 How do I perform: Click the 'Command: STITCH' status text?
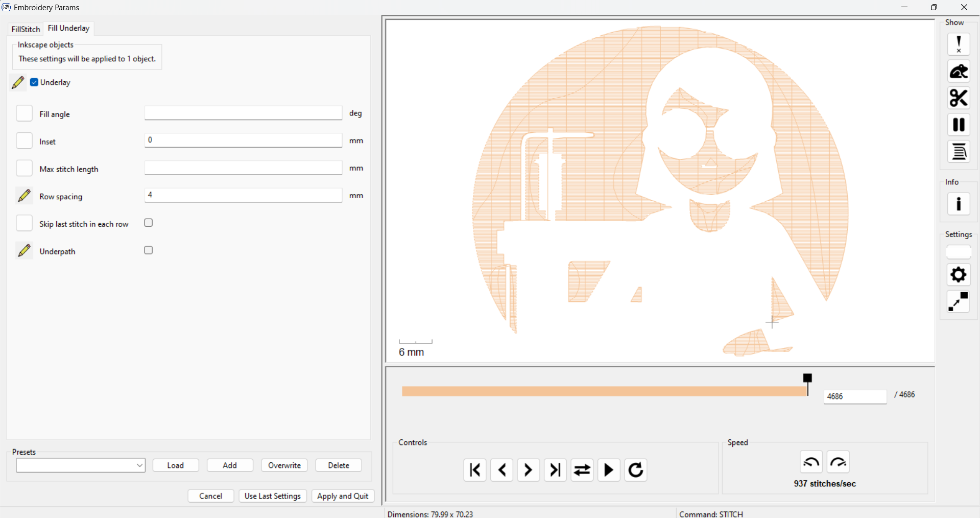[x=711, y=514]
